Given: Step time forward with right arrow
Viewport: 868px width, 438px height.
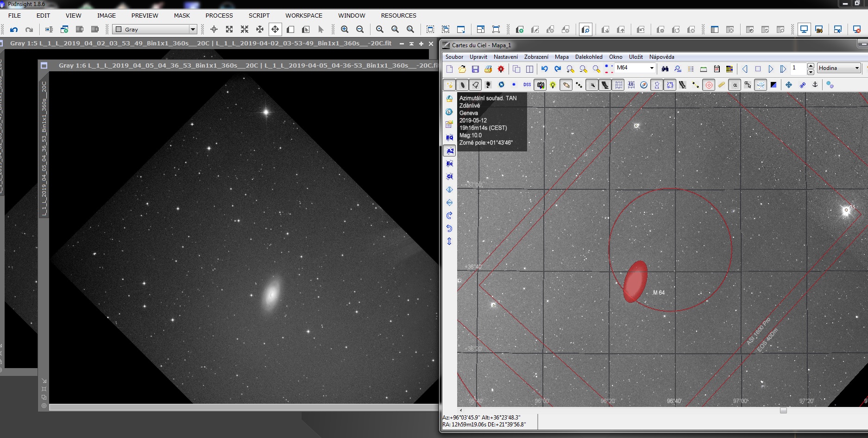Looking at the screenshot, I should [771, 69].
